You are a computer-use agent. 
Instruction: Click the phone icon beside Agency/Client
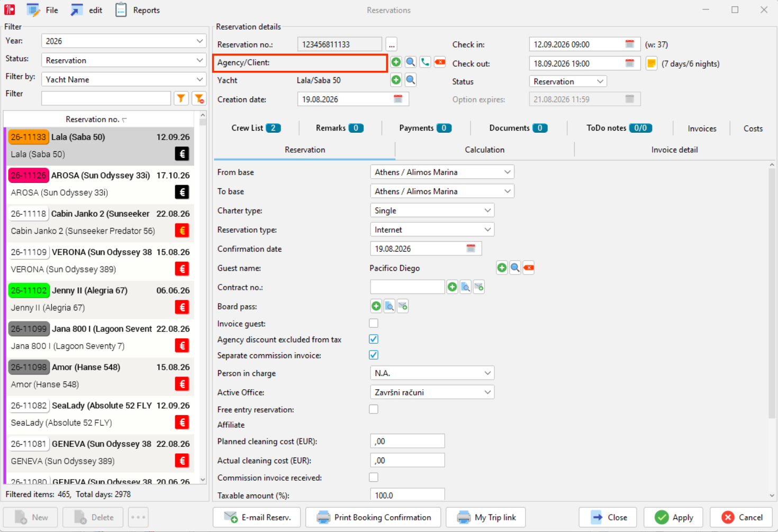pos(425,62)
